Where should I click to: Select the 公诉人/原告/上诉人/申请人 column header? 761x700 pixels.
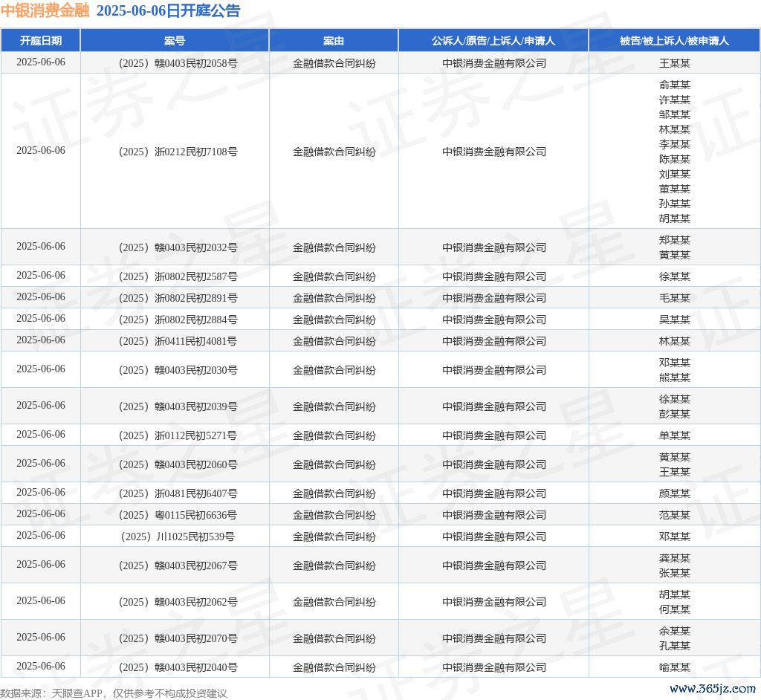click(493, 41)
